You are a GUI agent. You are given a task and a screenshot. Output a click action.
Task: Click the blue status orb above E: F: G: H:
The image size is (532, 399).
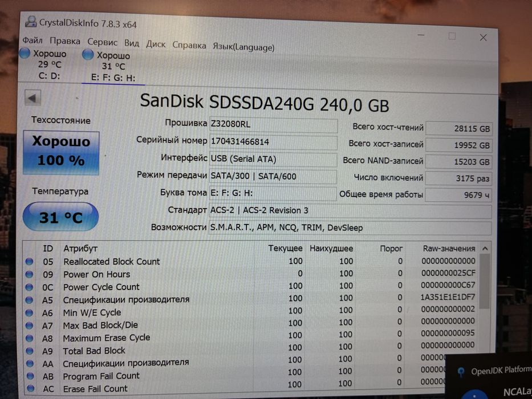tap(88, 55)
